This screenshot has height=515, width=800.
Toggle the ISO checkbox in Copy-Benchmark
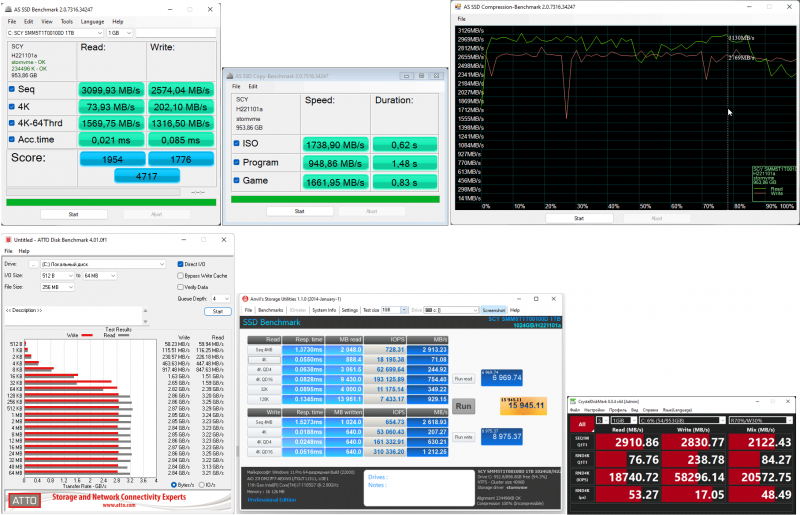coord(236,143)
